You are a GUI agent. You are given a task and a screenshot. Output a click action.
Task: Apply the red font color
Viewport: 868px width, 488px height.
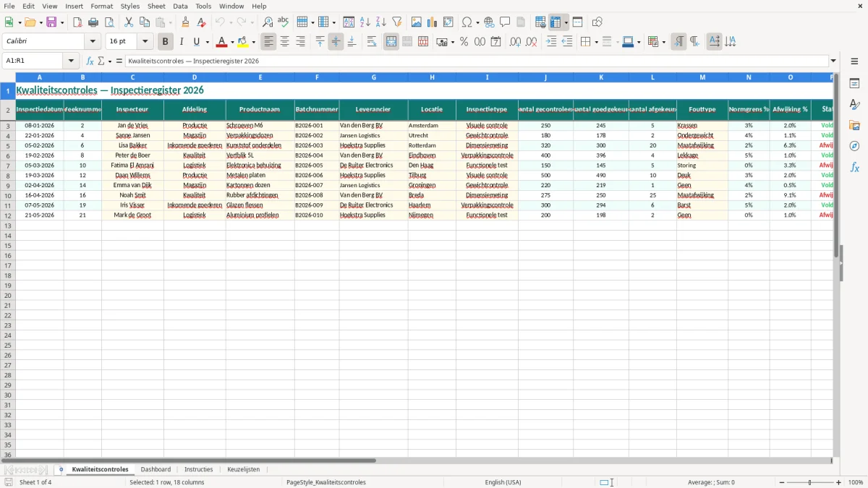(222, 42)
